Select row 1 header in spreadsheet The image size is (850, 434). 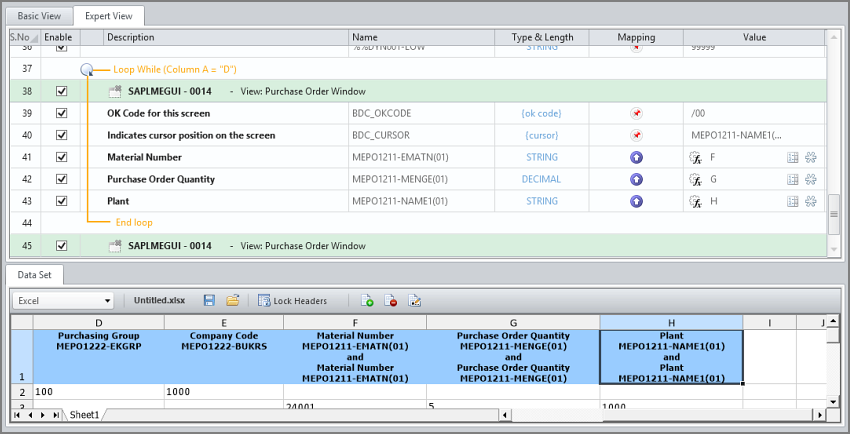pos(22,357)
